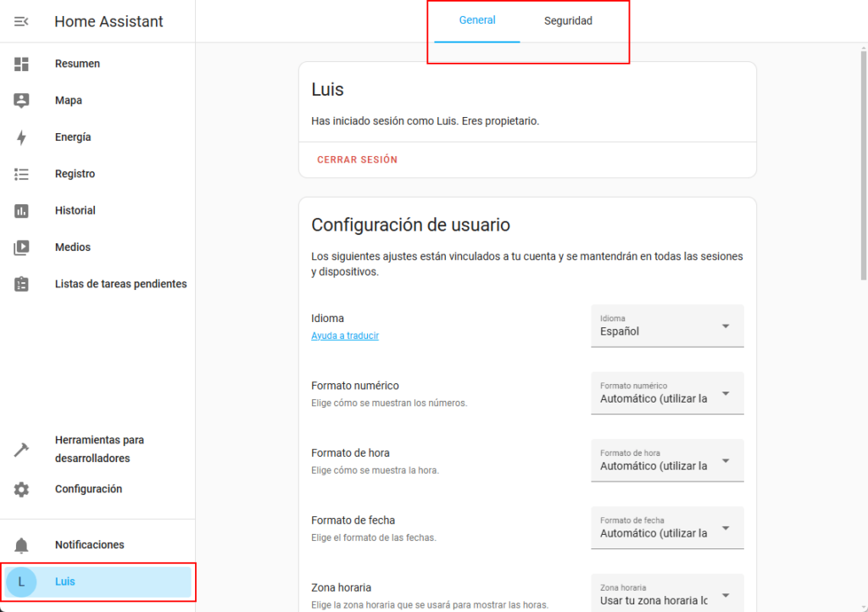The height and width of the screenshot is (612, 868).
Task: Switch to the Seguridad tab
Action: coord(568,21)
